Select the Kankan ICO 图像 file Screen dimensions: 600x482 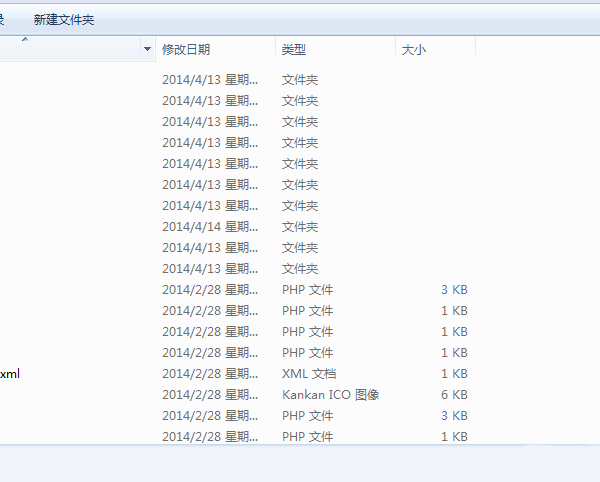click(330, 395)
